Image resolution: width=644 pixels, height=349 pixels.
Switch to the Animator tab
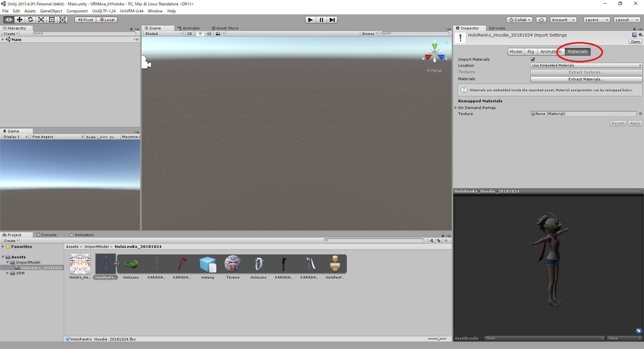pos(189,28)
